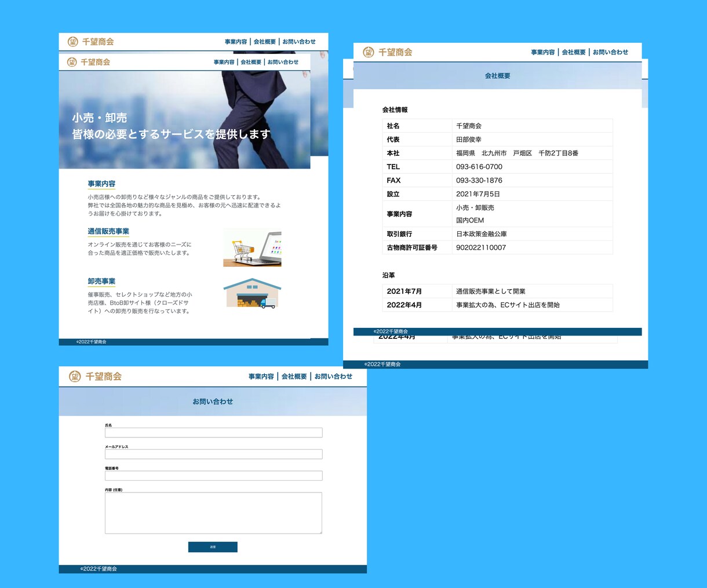Click the 沿革 heading

pyautogui.click(x=388, y=275)
